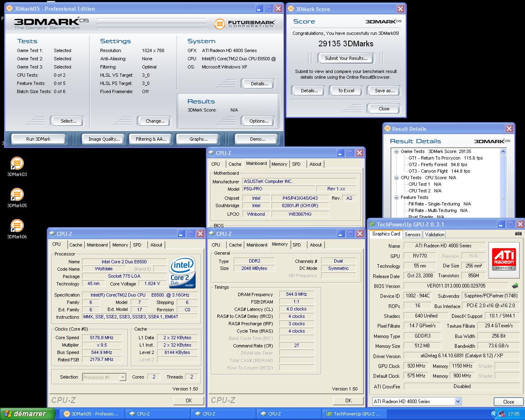Open the Processor #1 selection dropdown
This screenshot has width=525, height=420.
tap(123, 377)
